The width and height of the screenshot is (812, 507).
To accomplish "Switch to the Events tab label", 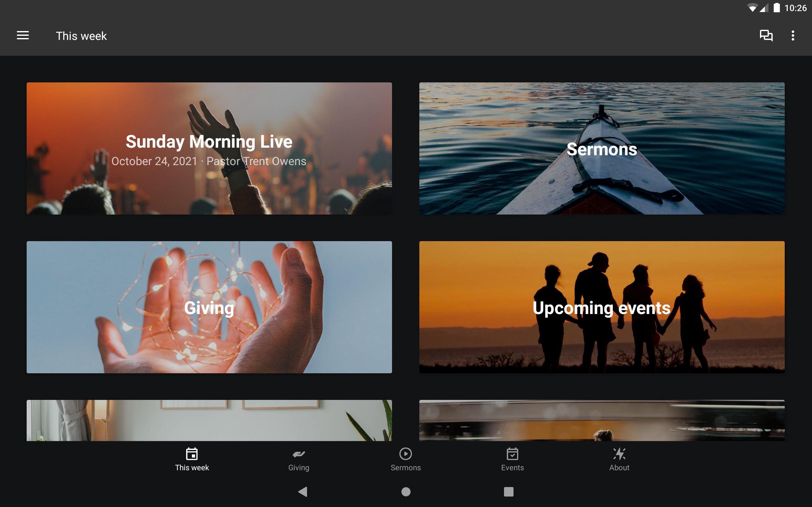I will click(x=512, y=468).
